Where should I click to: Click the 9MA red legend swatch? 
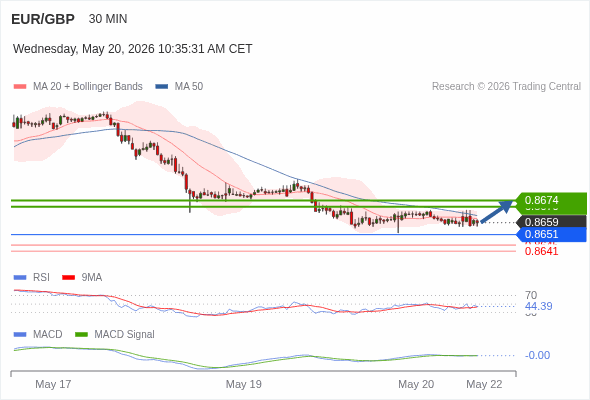[x=68, y=278]
